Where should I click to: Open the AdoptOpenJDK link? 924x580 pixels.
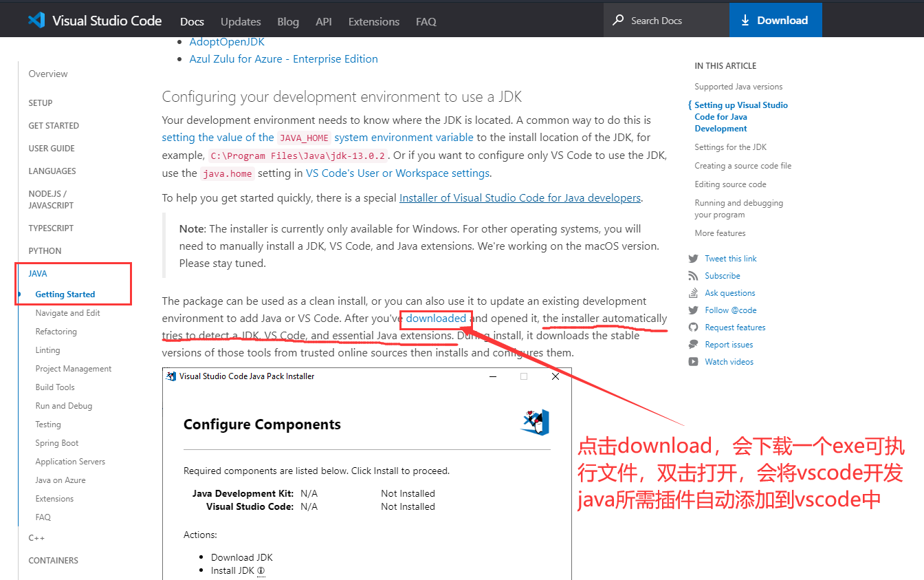[x=227, y=41]
